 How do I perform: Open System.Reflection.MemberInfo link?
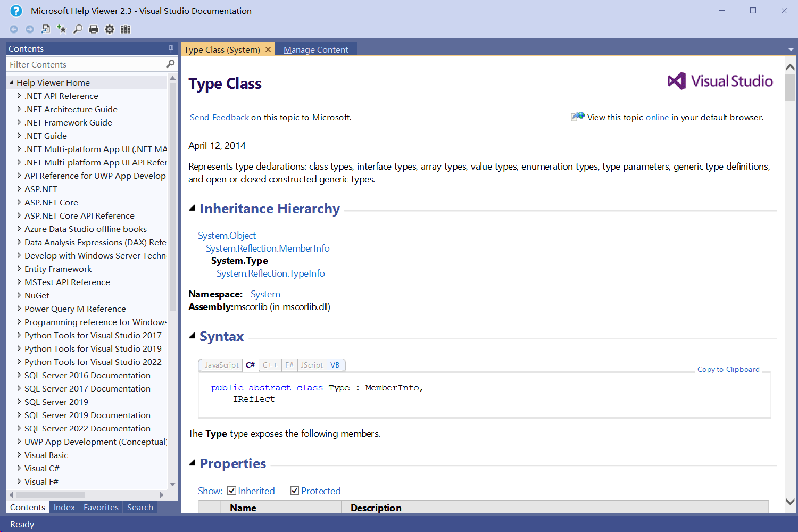tap(268, 248)
